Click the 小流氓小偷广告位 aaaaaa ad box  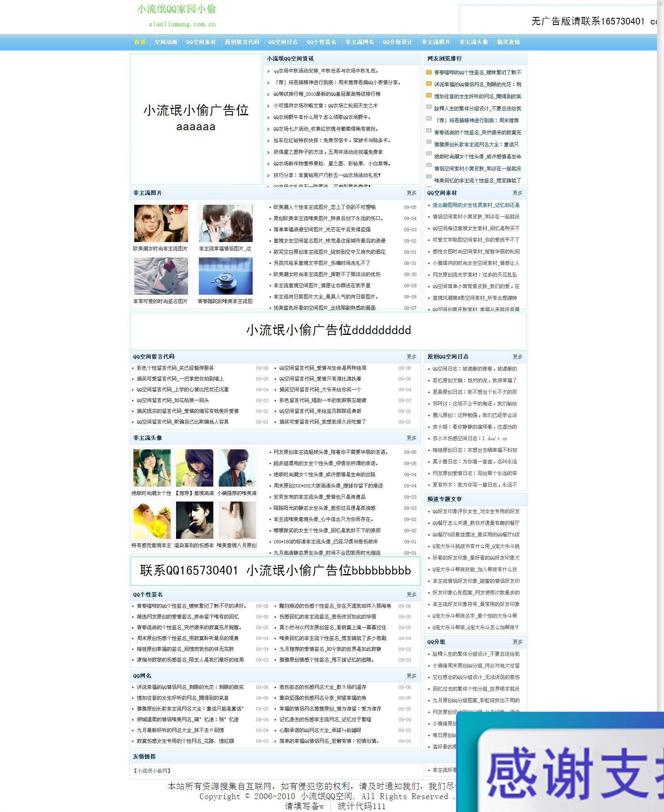pyautogui.click(x=196, y=119)
